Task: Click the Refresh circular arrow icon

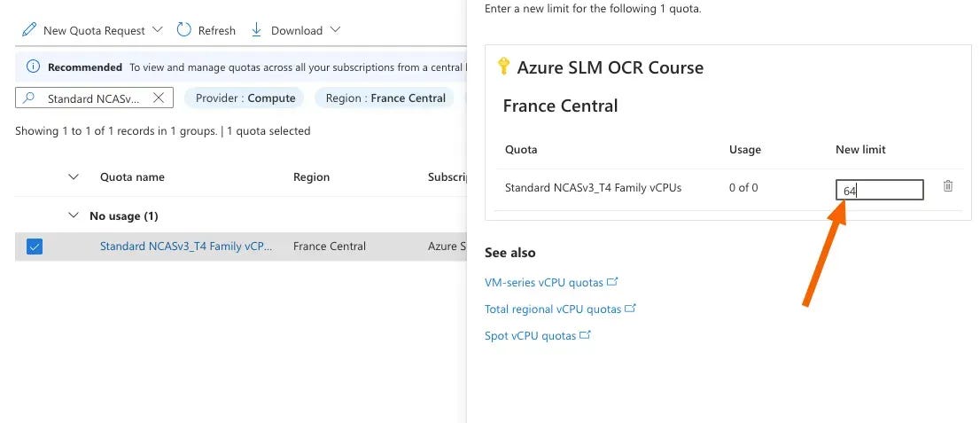Action: click(x=183, y=29)
